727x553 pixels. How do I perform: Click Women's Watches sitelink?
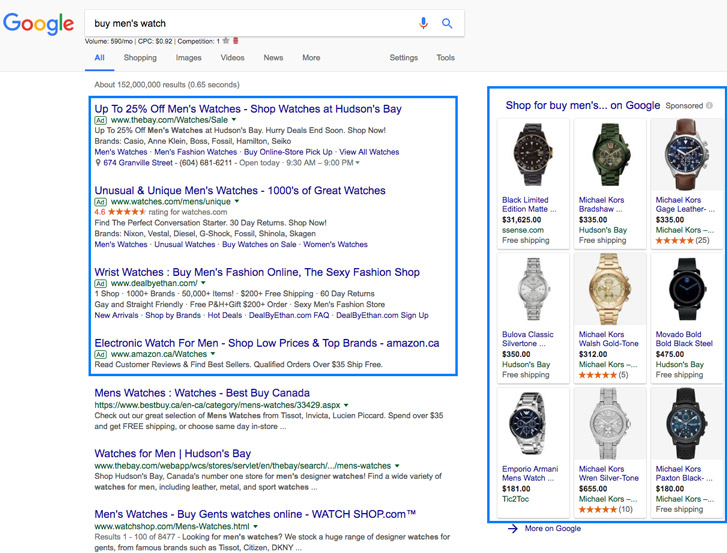coord(335,244)
